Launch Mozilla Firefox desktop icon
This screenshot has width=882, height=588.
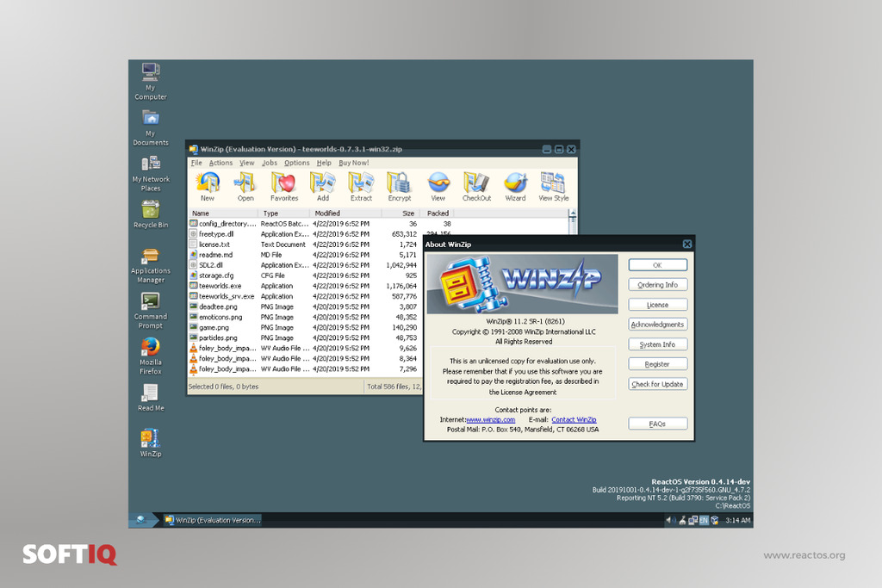point(150,356)
